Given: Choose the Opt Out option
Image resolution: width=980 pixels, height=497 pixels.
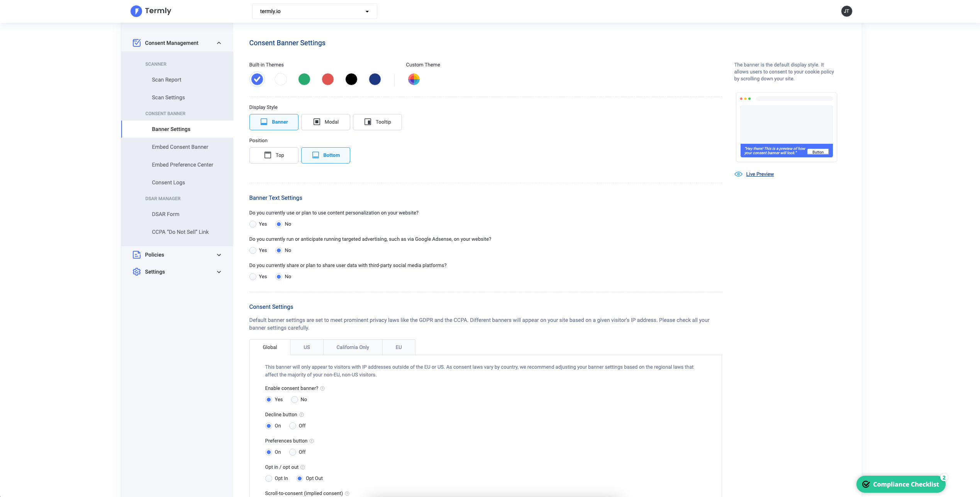Looking at the screenshot, I should pyautogui.click(x=300, y=478).
